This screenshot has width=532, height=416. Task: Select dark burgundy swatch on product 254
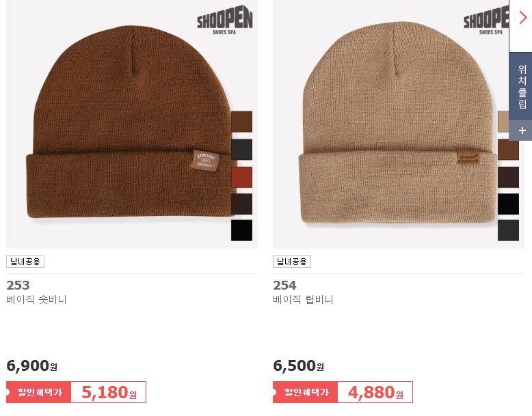click(508, 177)
